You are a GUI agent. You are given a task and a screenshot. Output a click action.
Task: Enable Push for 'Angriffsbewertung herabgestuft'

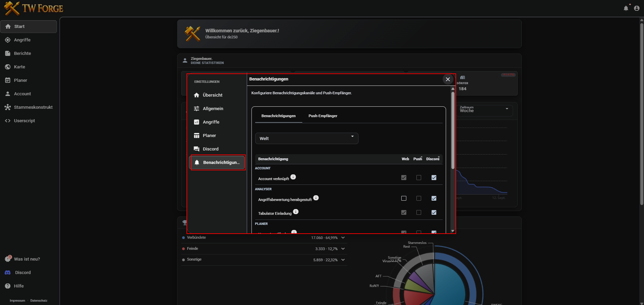419,199
